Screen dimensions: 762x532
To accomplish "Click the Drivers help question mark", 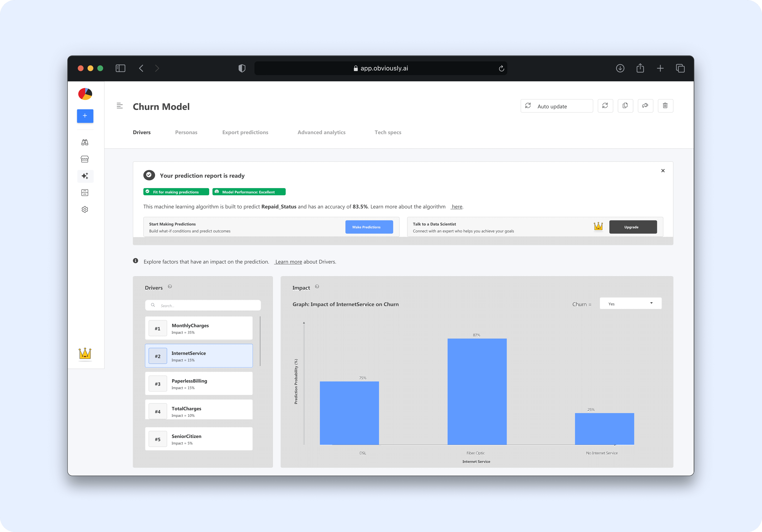I will tap(170, 287).
